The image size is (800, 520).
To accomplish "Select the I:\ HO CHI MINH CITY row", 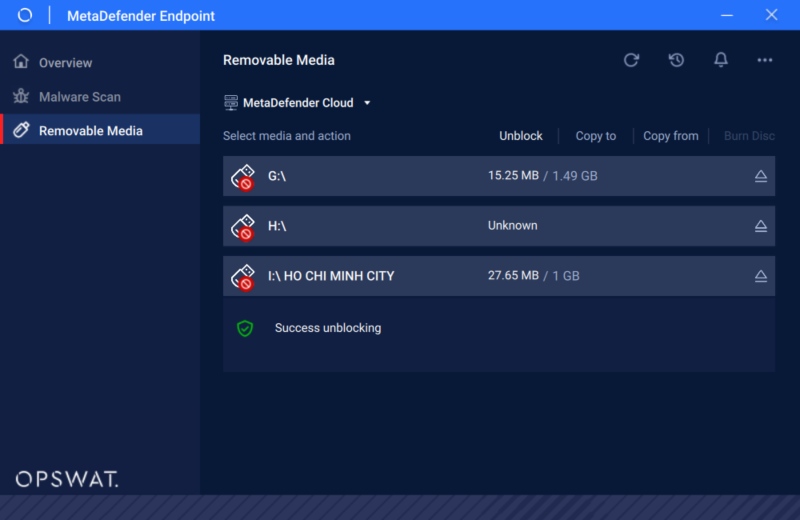I will (x=499, y=276).
